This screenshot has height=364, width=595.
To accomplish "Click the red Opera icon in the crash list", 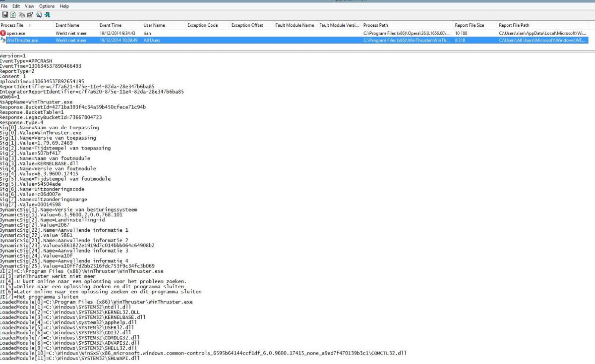I will tap(3, 33).
